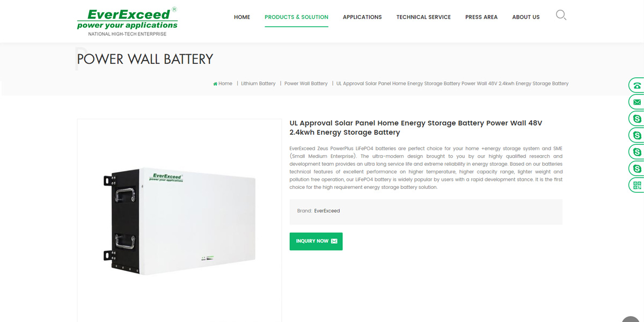Click the EverExceed brand name link

[327, 211]
